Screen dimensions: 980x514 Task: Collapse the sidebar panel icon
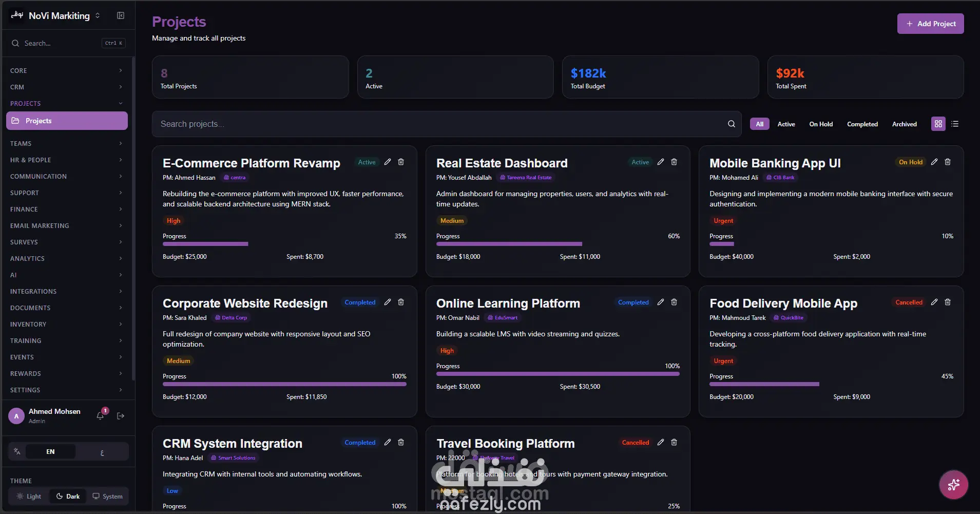(121, 15)
